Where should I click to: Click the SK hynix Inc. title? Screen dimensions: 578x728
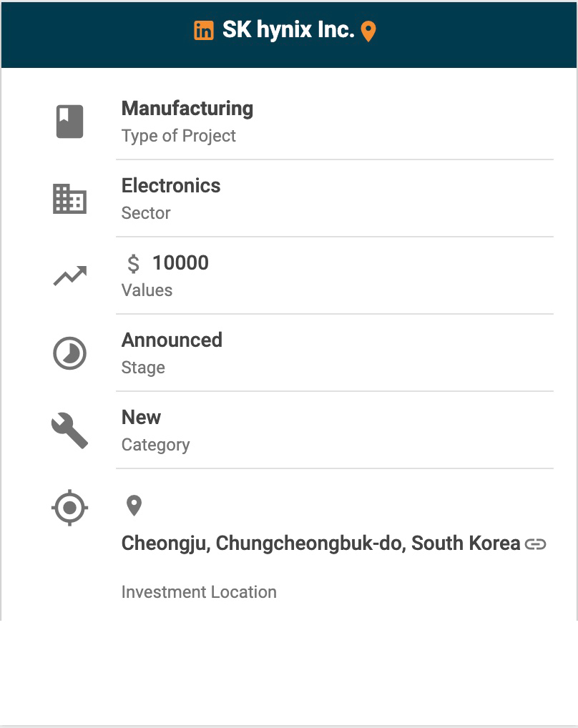click(288, 30)
